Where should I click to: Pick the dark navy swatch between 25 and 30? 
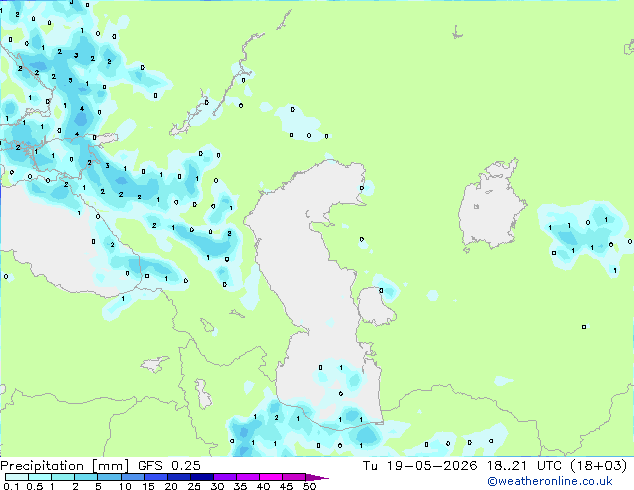tap(201, 477)
